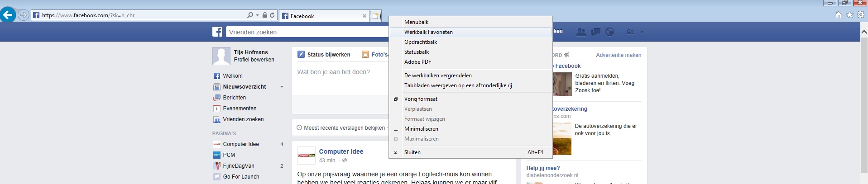Open the 'FijneDagVan' page in sidebar
The image size is (868, 184).
(238, 166)
